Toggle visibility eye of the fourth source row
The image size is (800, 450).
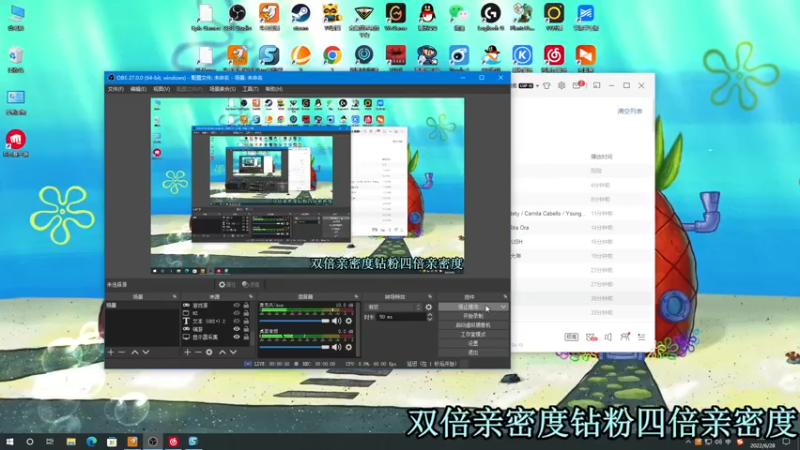(x=236, y=329)
